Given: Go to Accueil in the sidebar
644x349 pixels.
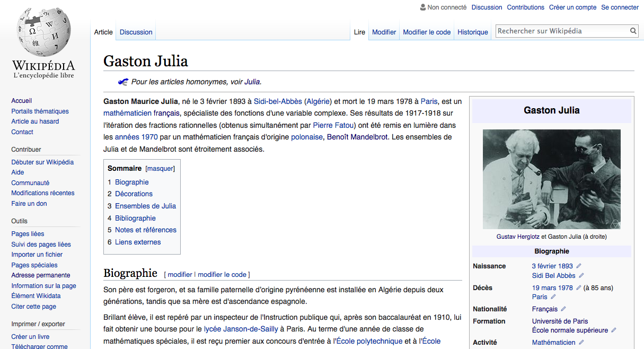Looking at the screenshot, I should click(22, 101).
